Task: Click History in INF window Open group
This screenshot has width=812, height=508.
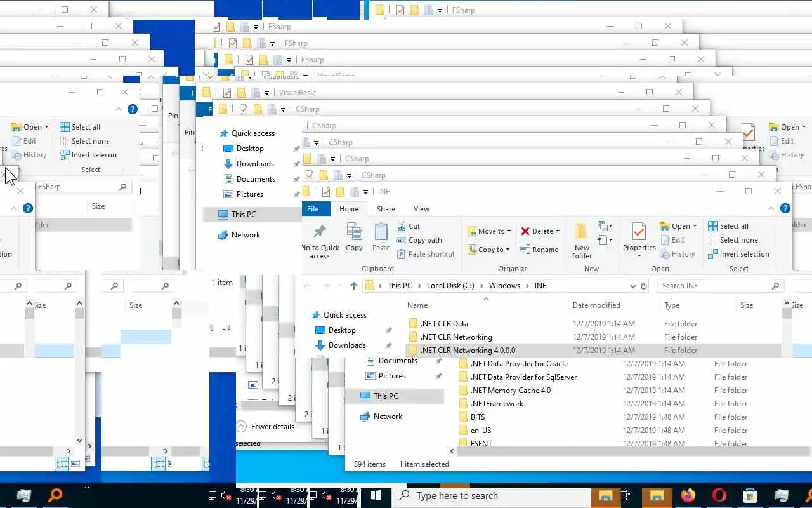Action: point(678,254)
